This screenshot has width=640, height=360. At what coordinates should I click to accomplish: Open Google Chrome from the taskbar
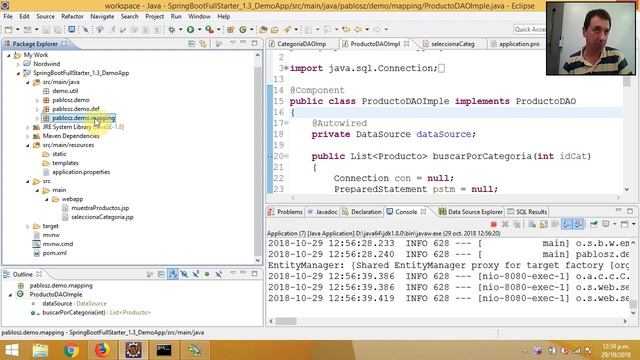click(x=71, y=350)
